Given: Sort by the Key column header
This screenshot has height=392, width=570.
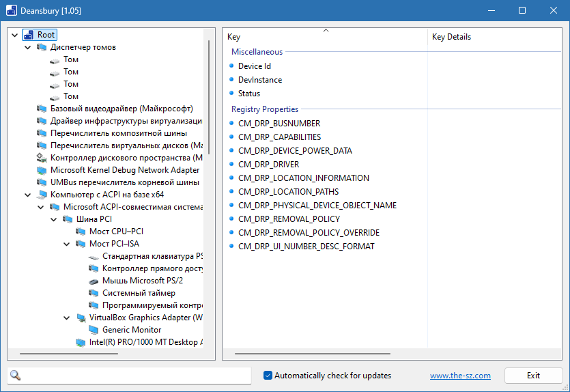Looking at the screenshot, I should pos(326,37).
